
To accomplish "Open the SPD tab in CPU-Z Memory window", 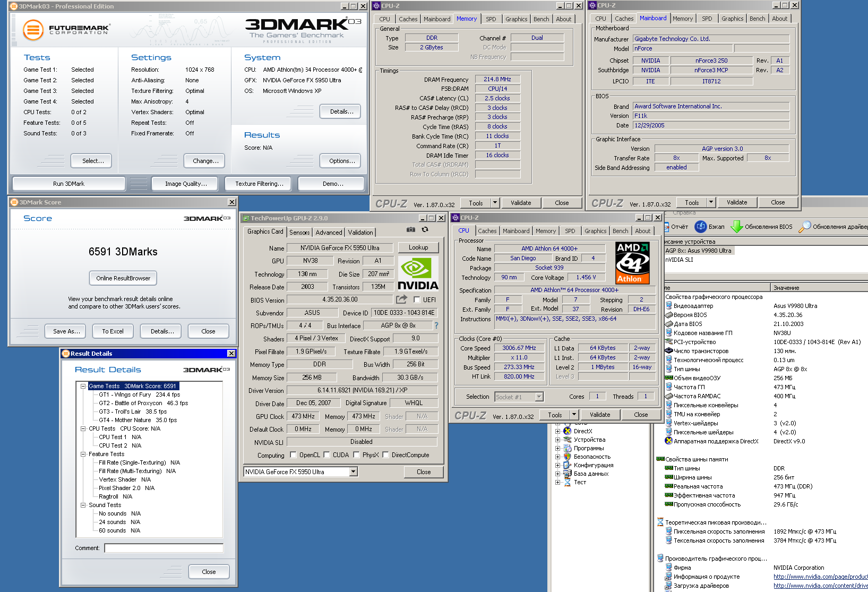I will 491,19.
